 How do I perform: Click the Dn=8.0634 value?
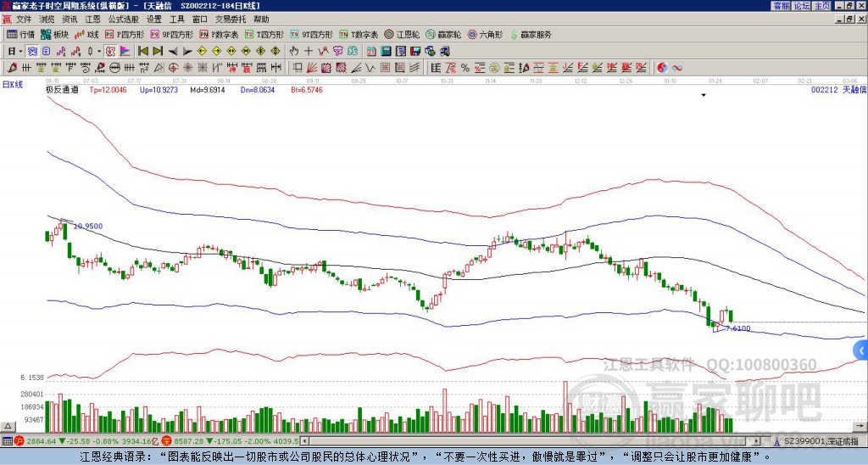[x=256, y=90]
